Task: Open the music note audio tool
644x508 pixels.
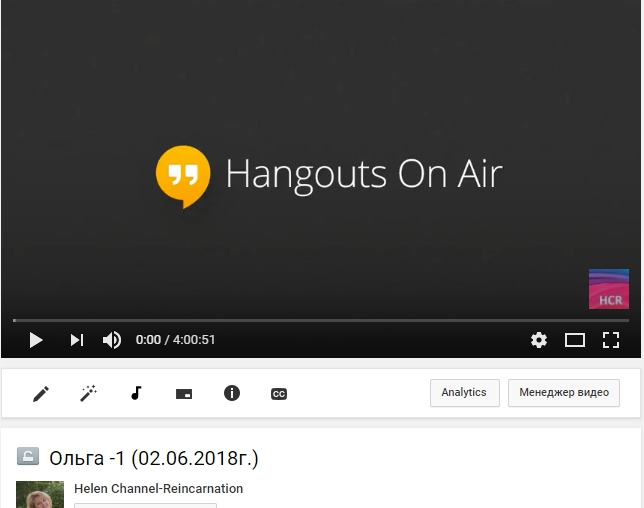Action: pos(136,393)
